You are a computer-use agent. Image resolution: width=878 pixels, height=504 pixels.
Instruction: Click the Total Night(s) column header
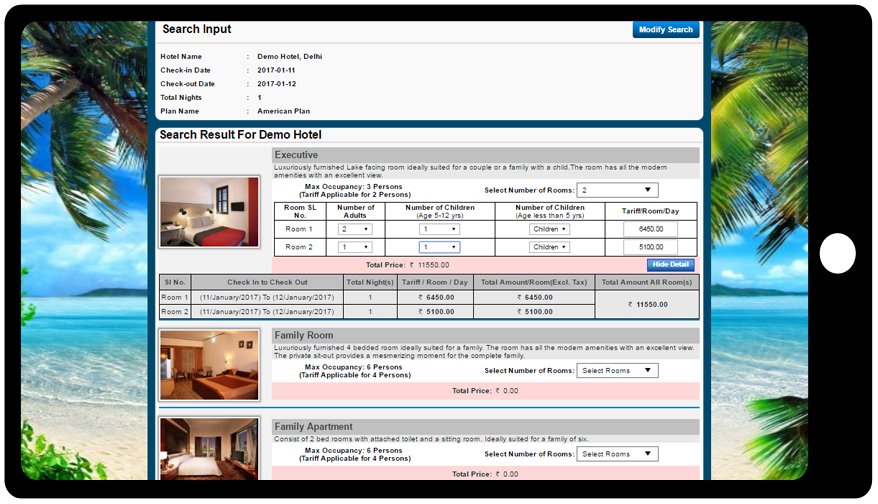(370, 282)
